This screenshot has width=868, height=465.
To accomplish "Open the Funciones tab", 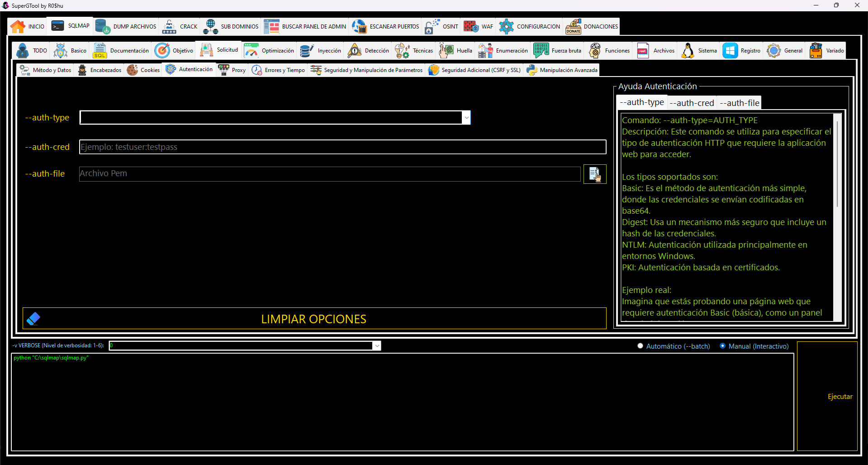I will [x=609, y=51].
